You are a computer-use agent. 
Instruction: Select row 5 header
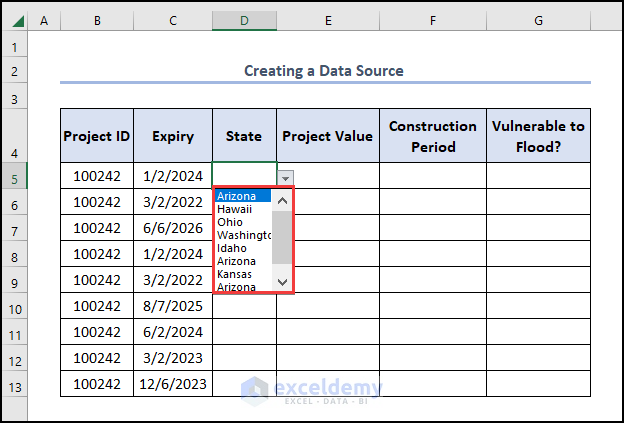pos(14,177)
